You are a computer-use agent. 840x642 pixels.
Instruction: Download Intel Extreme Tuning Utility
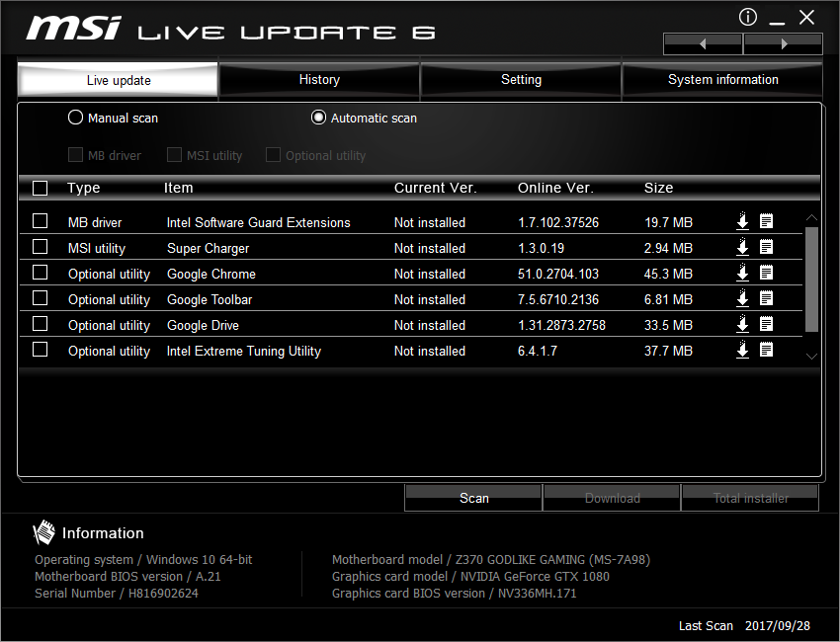(x=742, y=350)
